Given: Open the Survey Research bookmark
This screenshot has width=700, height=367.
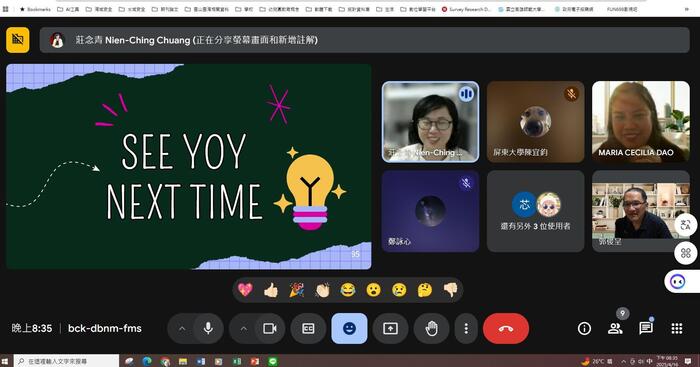Looking at the screenshot, I should 466,9.
